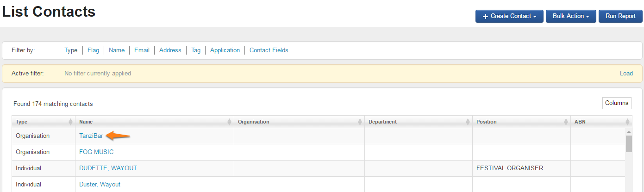Sort contacts using Position column arrows
The image size is (644, 192).
(566, 122)
